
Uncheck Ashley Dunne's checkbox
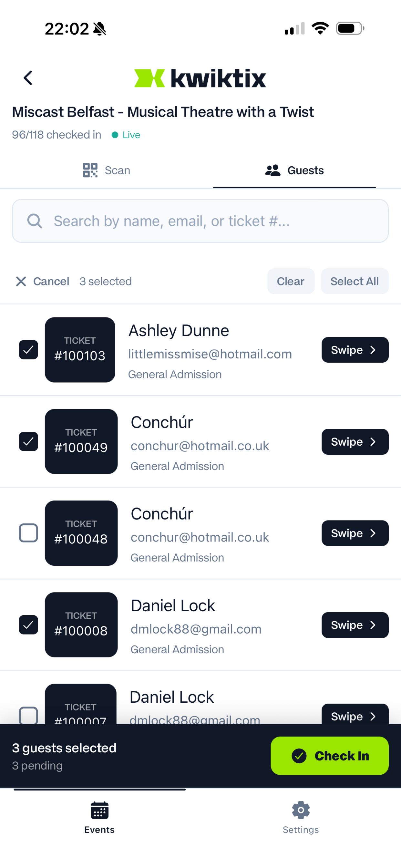tap(28, 350)
